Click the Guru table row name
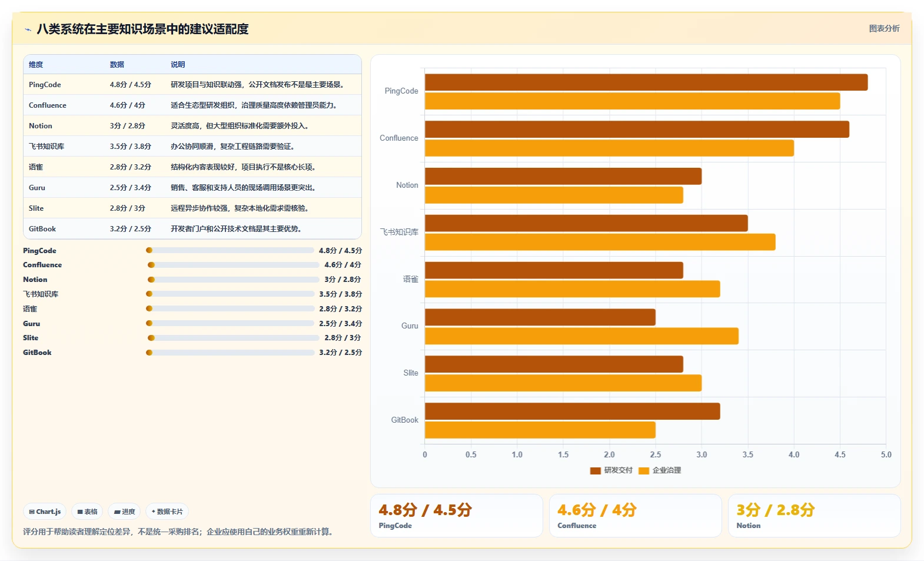The height and width of the screenshot is (561, 924). pos(37,188)
